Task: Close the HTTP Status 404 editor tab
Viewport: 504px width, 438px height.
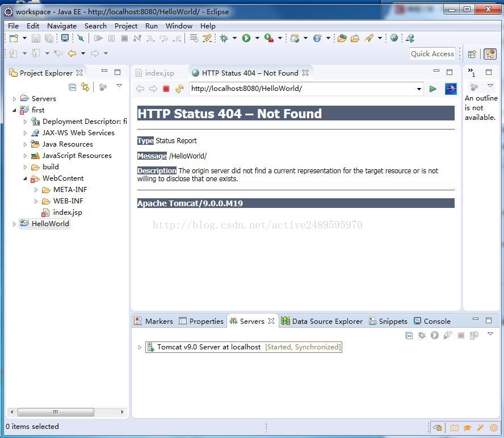Action: tap(305, 73)
